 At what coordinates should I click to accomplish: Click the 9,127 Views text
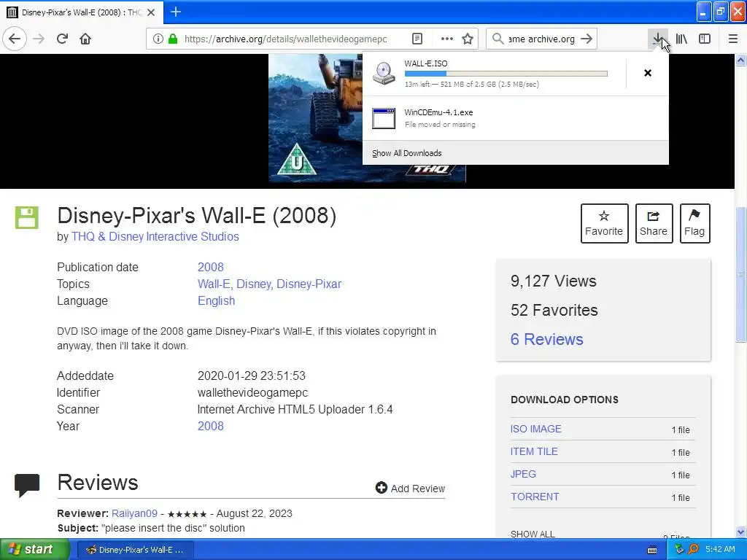click(x=554, y=281)
